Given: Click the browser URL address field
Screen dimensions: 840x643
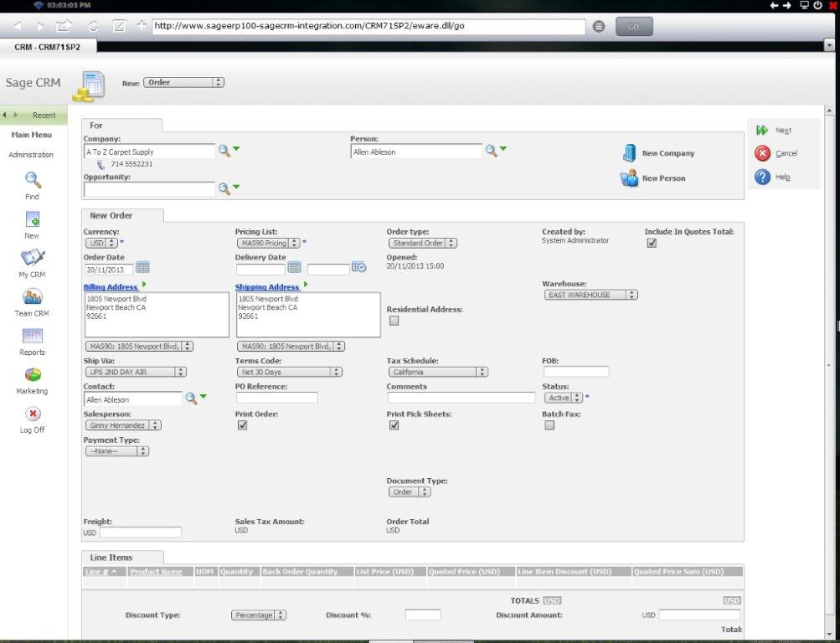Looking at the screenshot, I should click(368, 26).
